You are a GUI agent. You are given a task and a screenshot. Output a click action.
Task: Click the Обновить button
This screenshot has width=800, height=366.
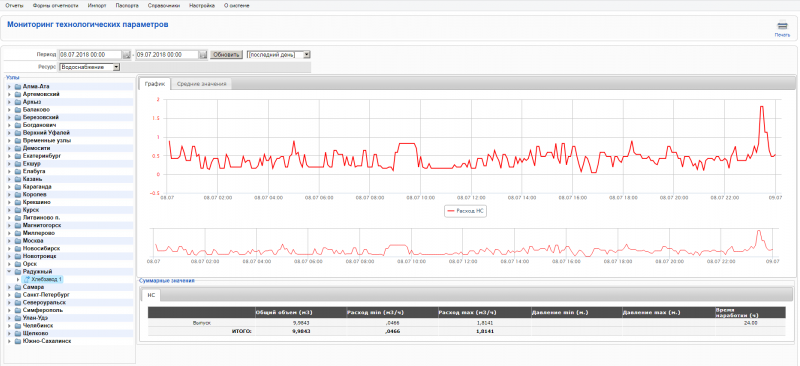[x=226, y=55]
